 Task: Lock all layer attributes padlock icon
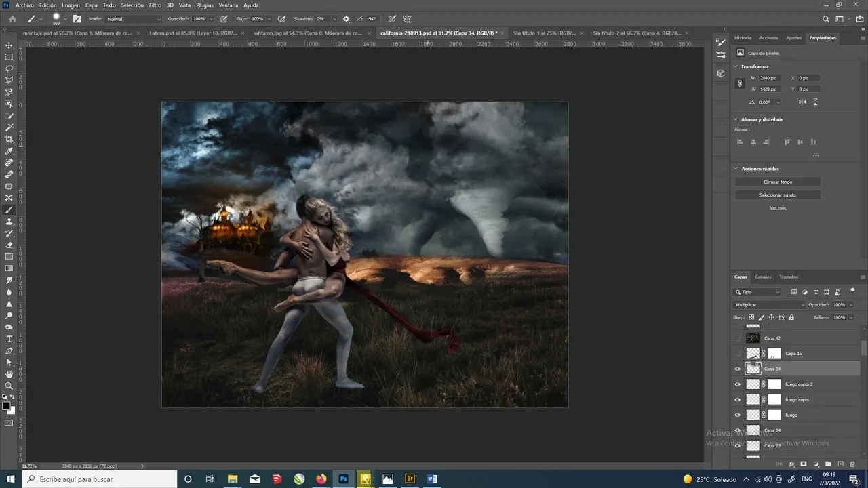791,317
